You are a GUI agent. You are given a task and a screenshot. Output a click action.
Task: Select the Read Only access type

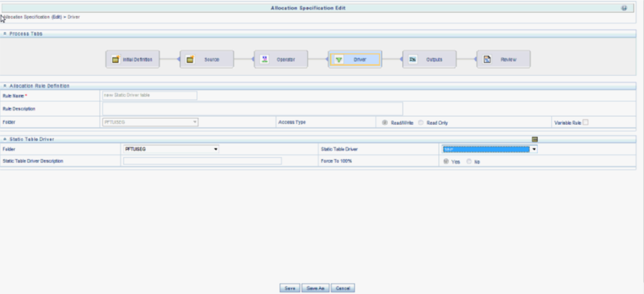pos(421,122)
